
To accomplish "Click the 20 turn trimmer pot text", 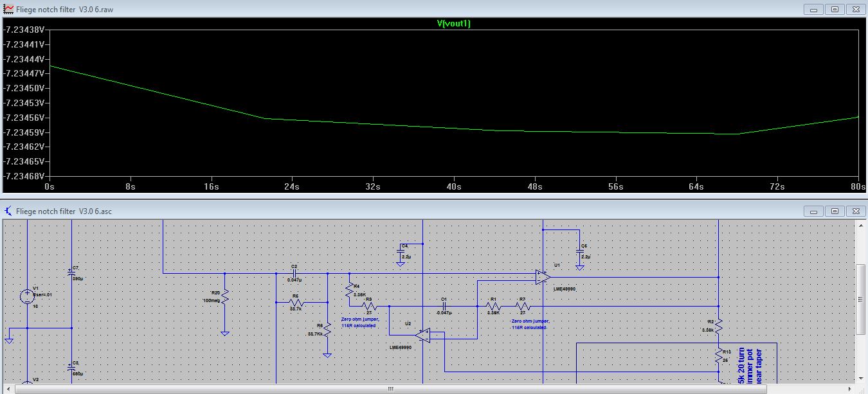I will pos(750,364).
